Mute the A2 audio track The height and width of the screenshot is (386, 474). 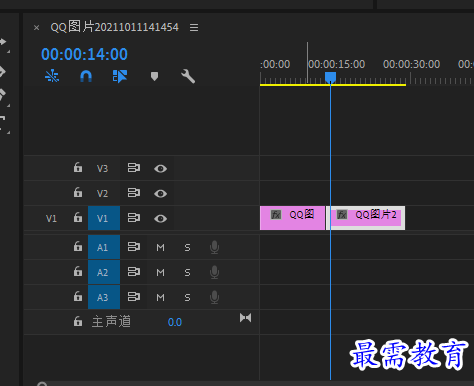pyautogui.click(x=160, y=273)
